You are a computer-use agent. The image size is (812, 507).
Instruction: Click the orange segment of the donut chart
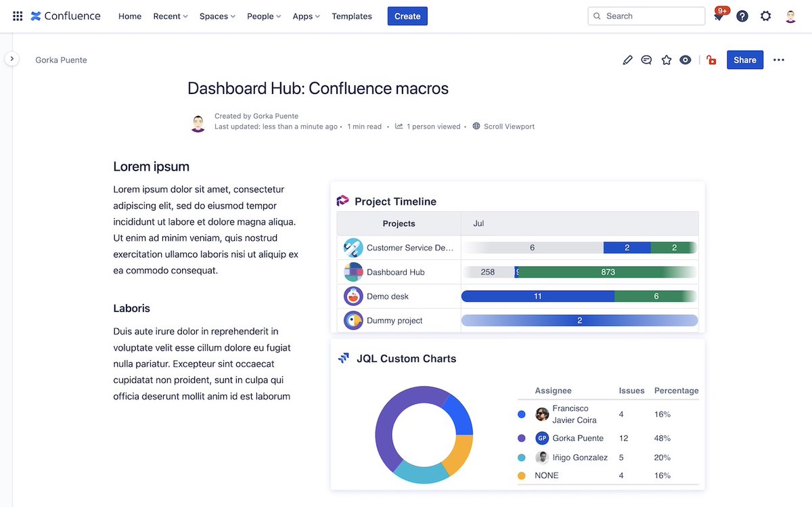[x=459, y=455]
